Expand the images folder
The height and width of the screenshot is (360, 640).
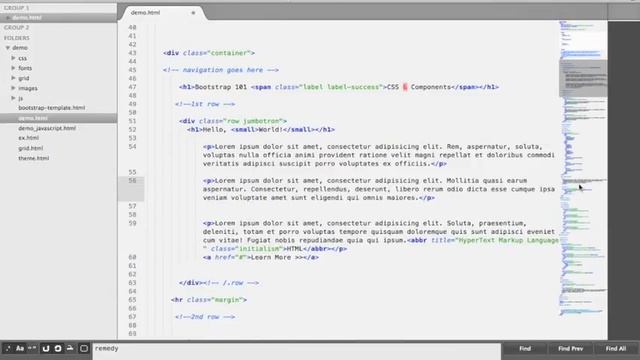[x=13, y=88]
